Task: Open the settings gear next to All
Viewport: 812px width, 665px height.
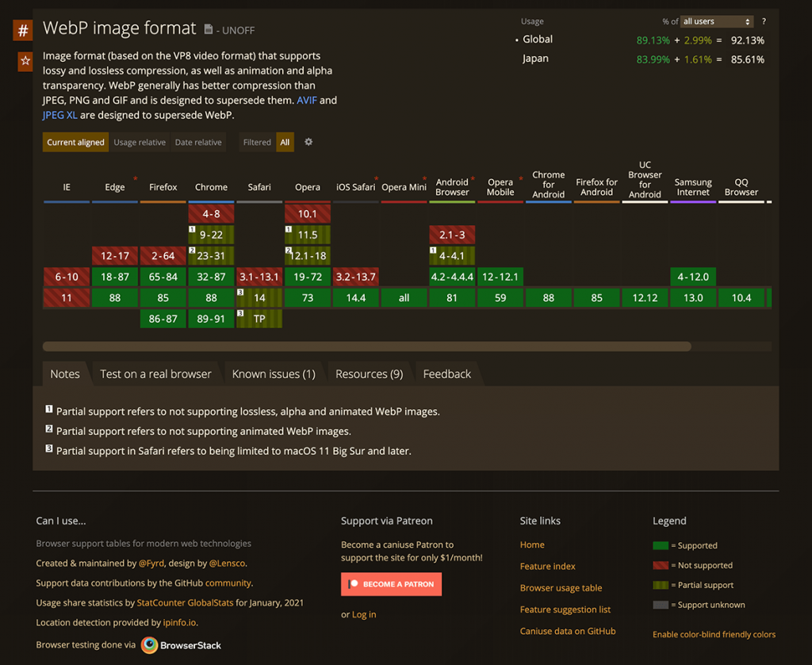Action: 308,143
